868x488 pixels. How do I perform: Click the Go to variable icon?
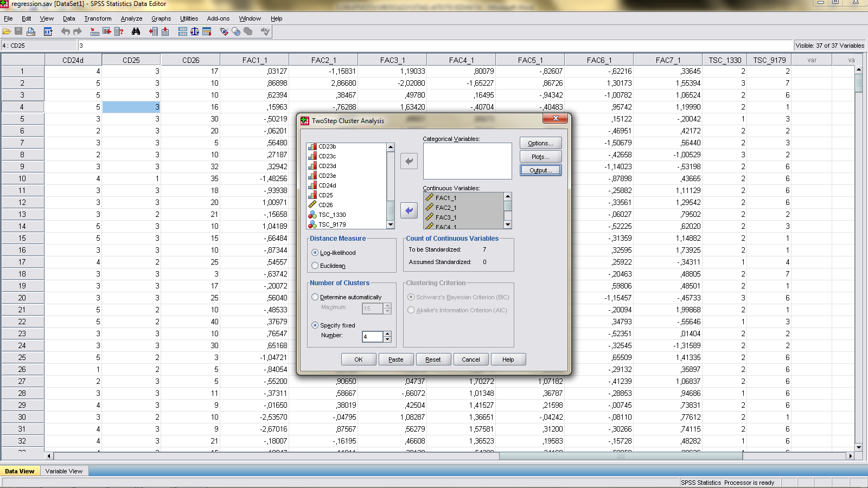pyautogui.click(x=107, y=31)
